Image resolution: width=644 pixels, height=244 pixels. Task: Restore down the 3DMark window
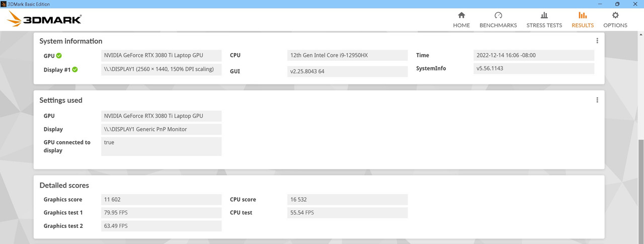(x=617, y=4)
